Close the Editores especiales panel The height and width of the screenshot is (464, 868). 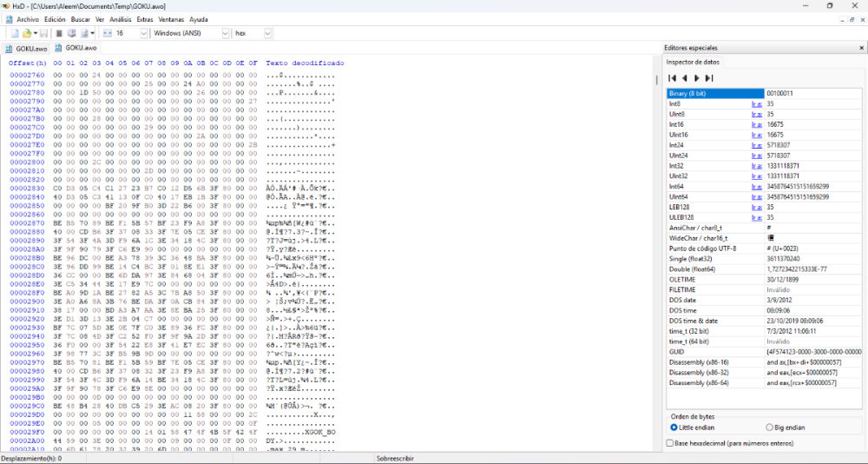860,48
